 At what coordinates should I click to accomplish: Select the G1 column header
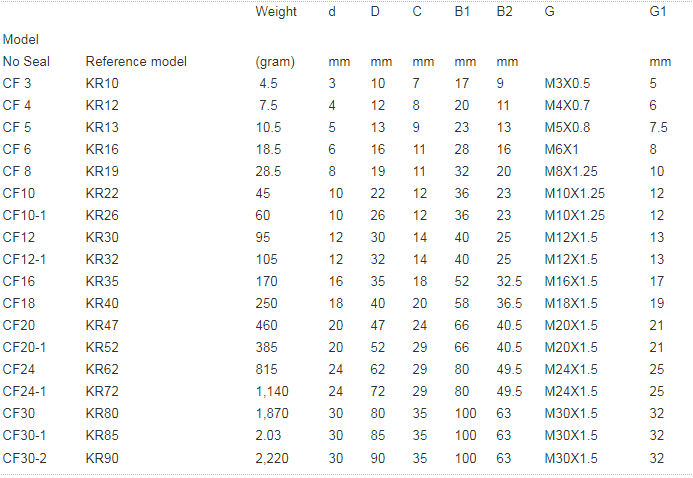coord(657,12)
